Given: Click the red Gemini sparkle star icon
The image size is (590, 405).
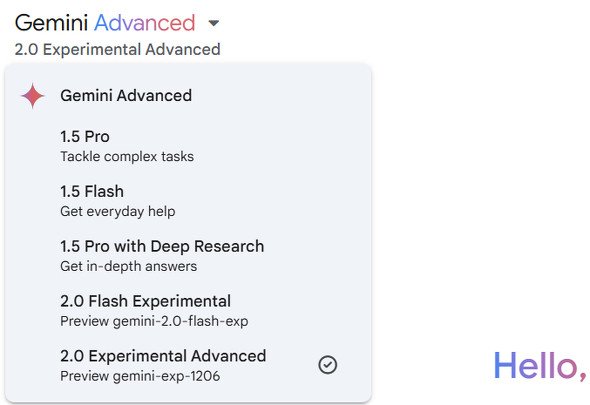Looking at the screenshot, I should 33,96.
